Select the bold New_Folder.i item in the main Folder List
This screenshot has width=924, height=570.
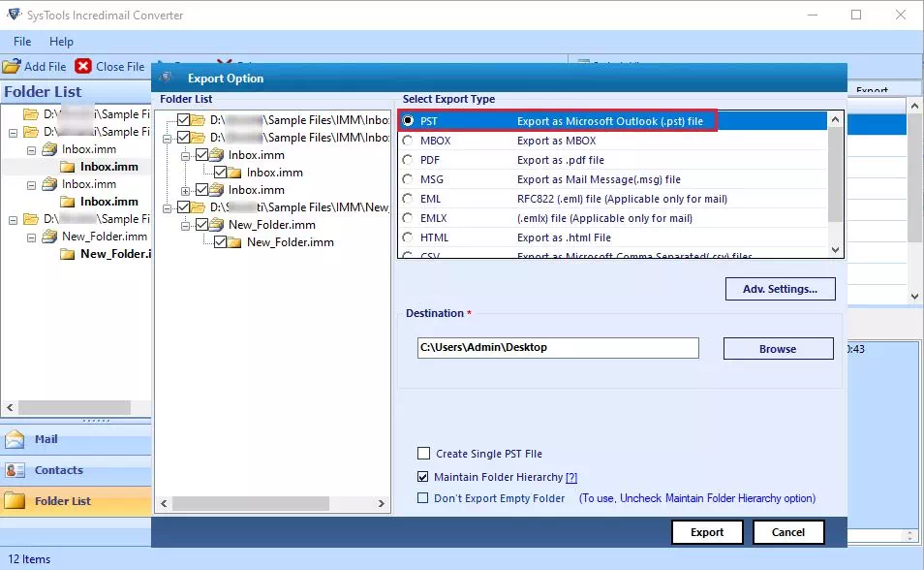115,254
